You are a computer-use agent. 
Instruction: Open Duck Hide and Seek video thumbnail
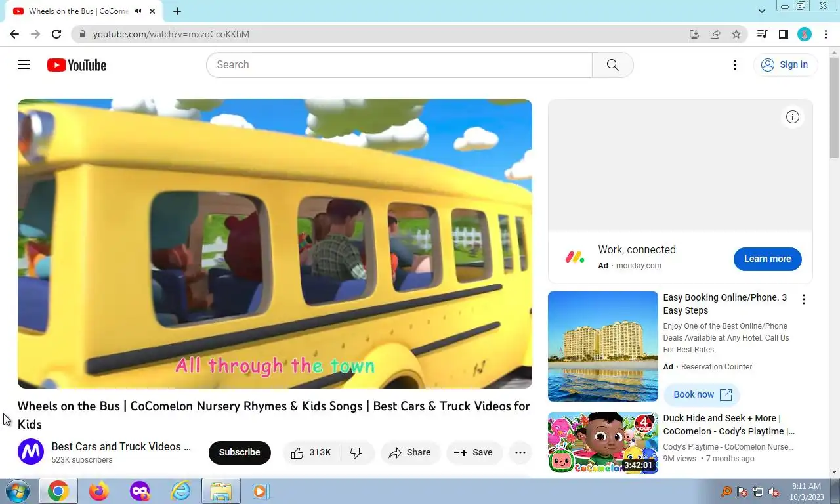603,442
